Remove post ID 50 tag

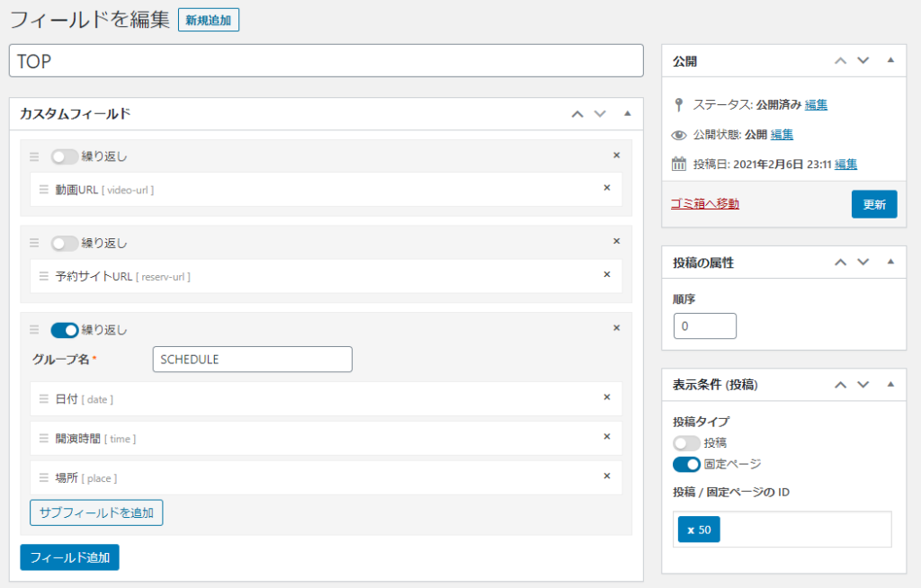coord(690,530)
